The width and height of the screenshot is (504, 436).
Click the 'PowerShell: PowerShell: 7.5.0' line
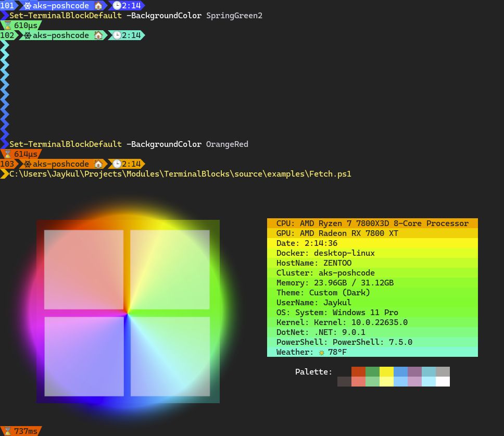pyautogui.click(x=372, y=342)
